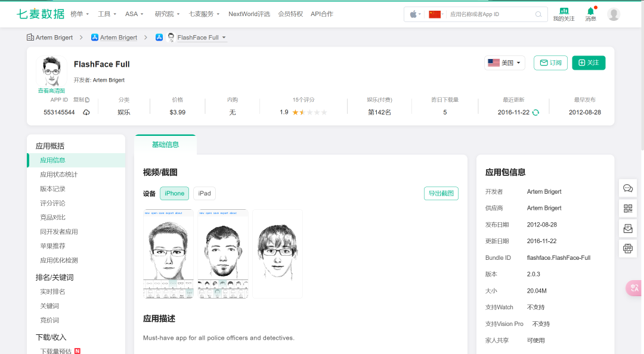
Task: Open API合作 page
Action: click(322, 14)
